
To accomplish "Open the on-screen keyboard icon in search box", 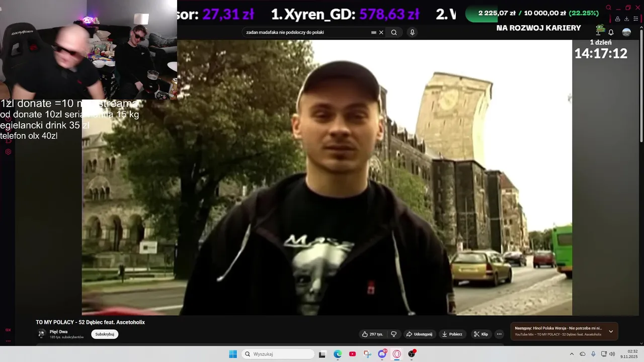I will (374, 32).
